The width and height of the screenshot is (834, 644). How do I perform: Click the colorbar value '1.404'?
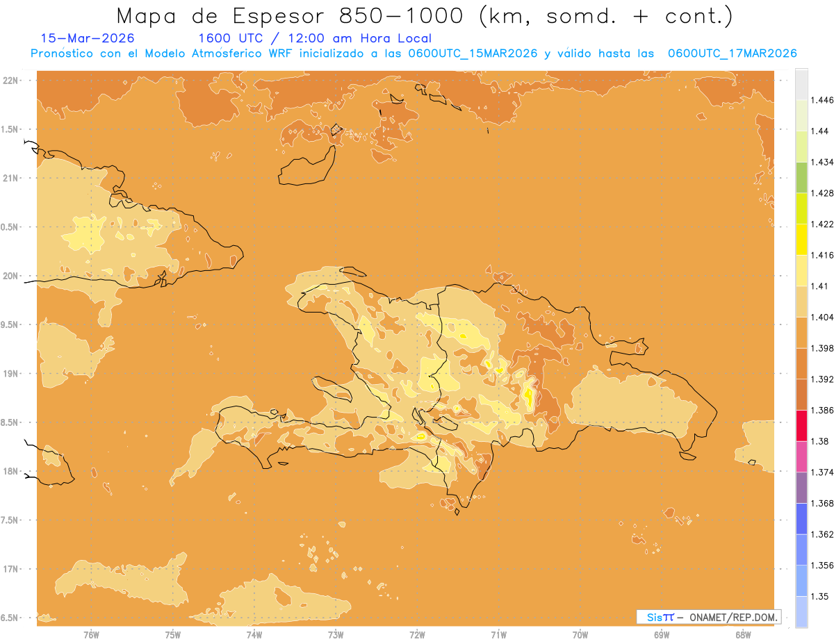(822, 317)
